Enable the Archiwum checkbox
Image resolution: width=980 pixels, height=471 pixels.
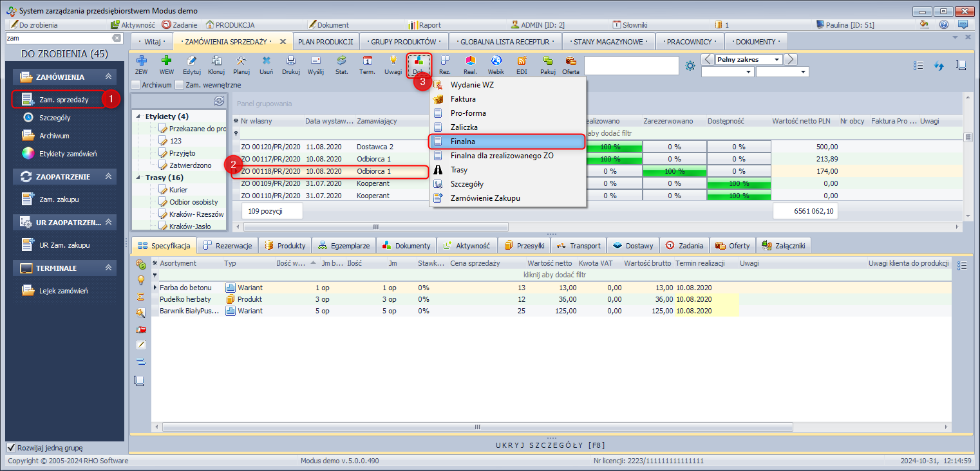[135, 84]
